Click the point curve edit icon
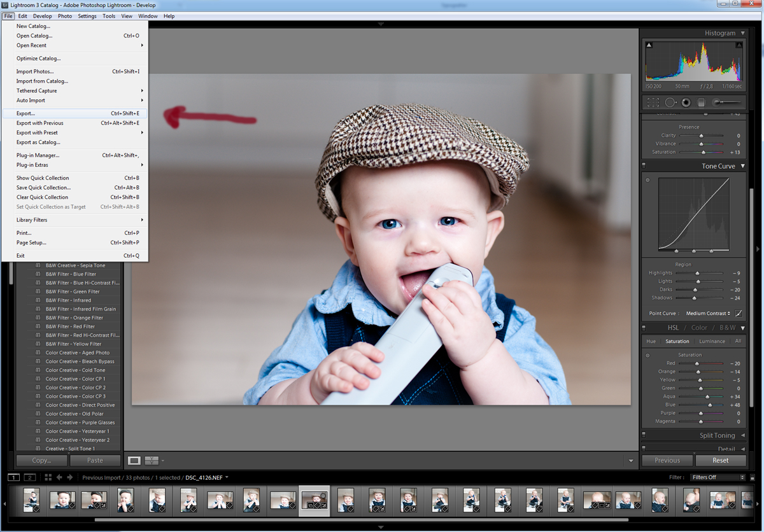The width and height of the screenshot is (764, 532). click(739, 313)
